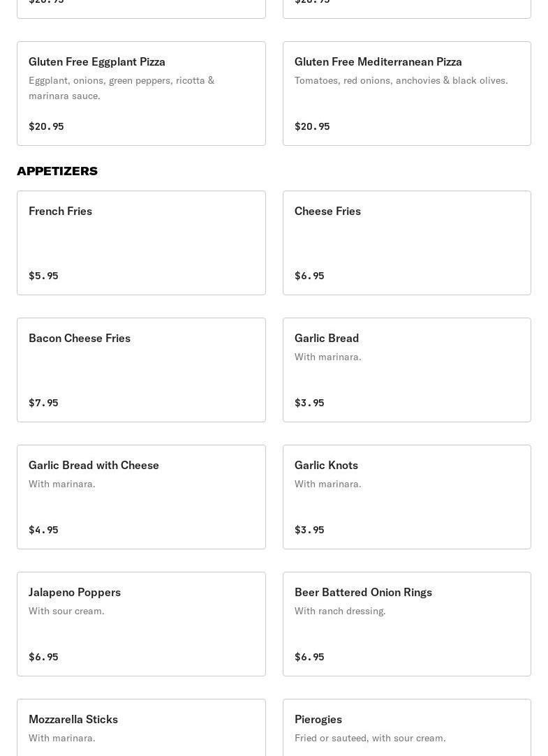This screenshot has height=756, width=548.
Task: Click the "With sour cream" Jalapeno Poppers description
Action: (66, 611)
